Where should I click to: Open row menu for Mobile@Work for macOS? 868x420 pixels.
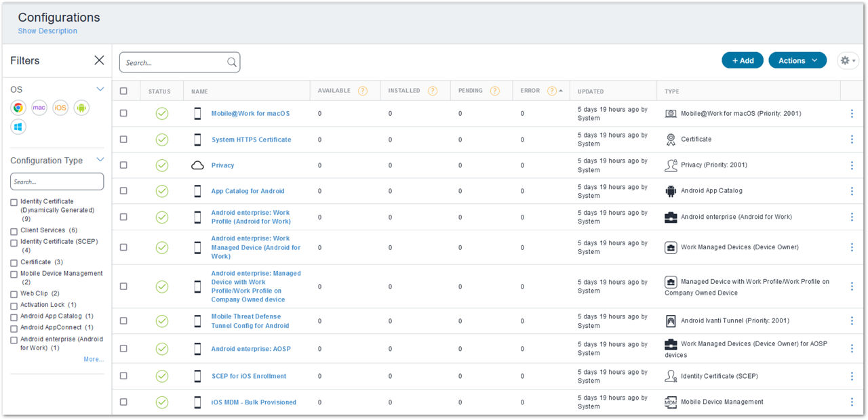[852, 114]
